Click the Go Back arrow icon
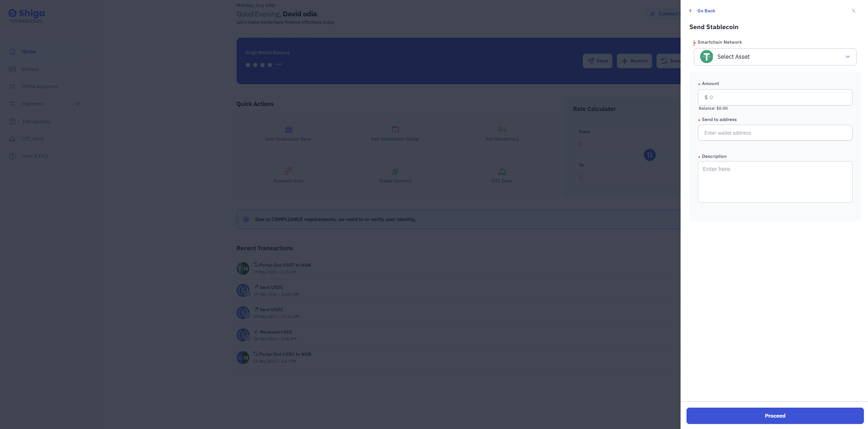The height and width of the screenshot is (429, 868). pyautogui.click(x=691, y=10)
